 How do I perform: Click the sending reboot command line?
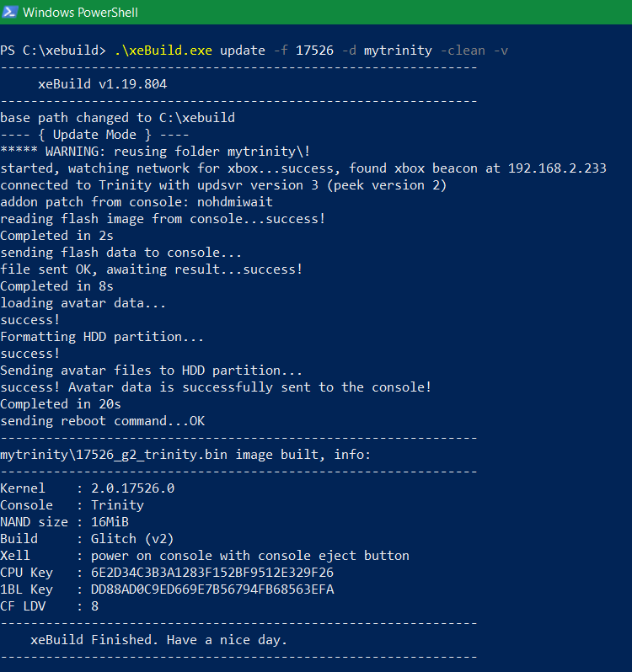(x=103, y=421)
